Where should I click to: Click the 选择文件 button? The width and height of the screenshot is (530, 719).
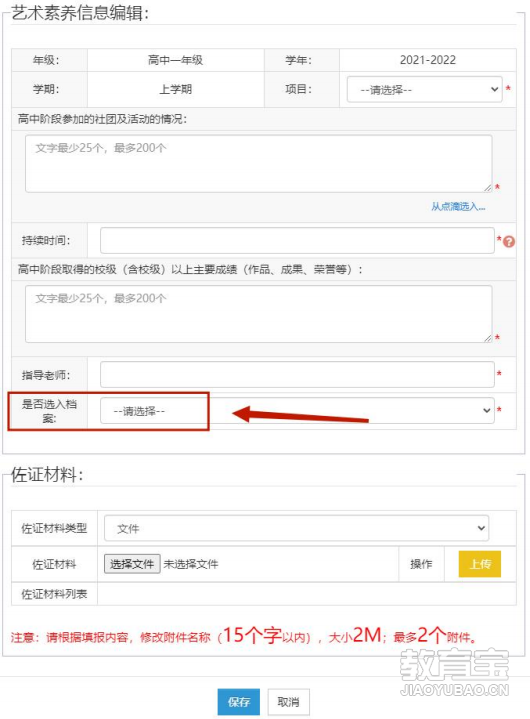point(132,564)
